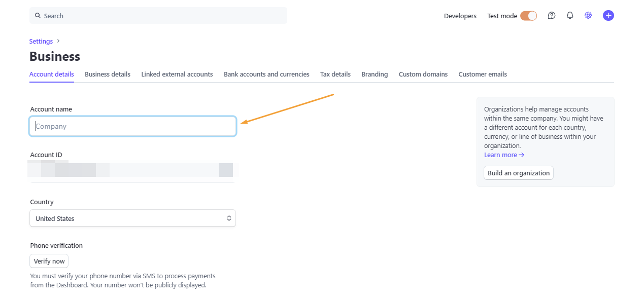Switch to the Business details tab
The width and height of the screenshot is (644, 300).
[x=108, y=74]
